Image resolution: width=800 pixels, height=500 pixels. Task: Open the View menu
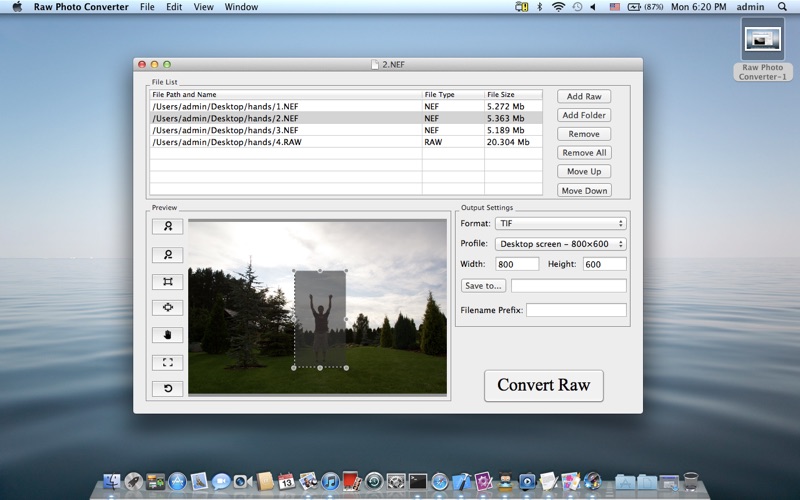(204, 7)
